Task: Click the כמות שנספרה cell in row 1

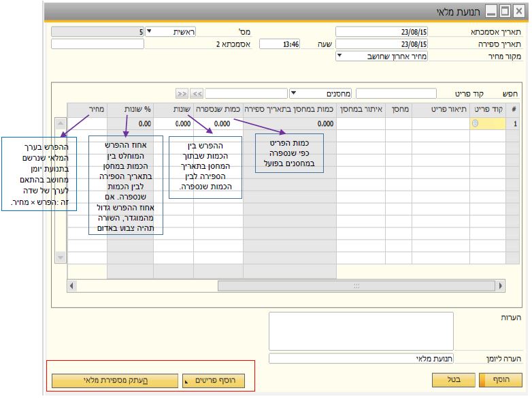Action: tap(218, 124)
